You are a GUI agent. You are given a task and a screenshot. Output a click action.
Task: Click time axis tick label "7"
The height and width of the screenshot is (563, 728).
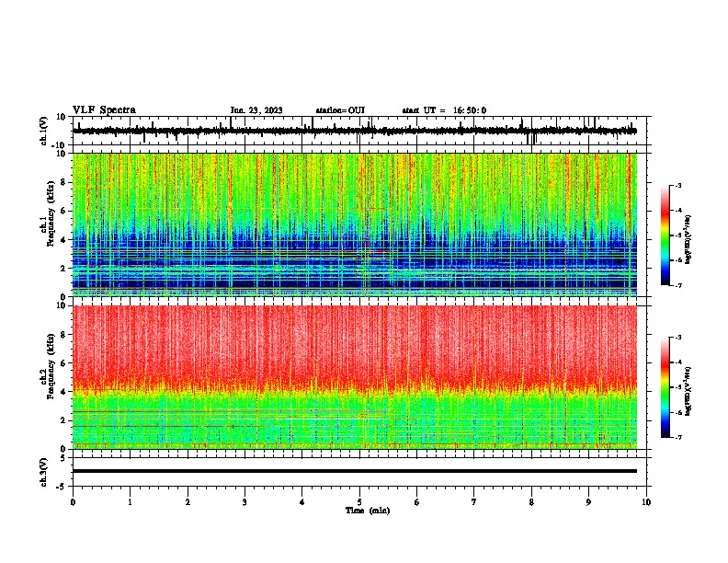474,502
